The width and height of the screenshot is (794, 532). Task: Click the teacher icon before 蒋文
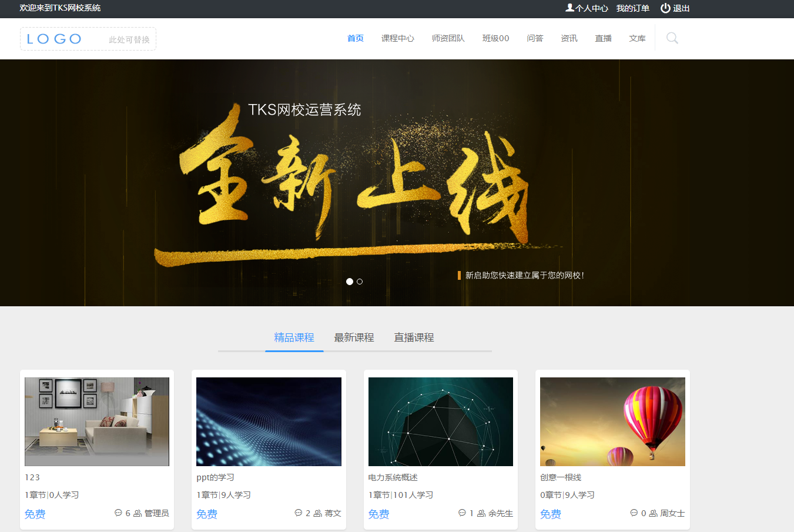(317, 513)
